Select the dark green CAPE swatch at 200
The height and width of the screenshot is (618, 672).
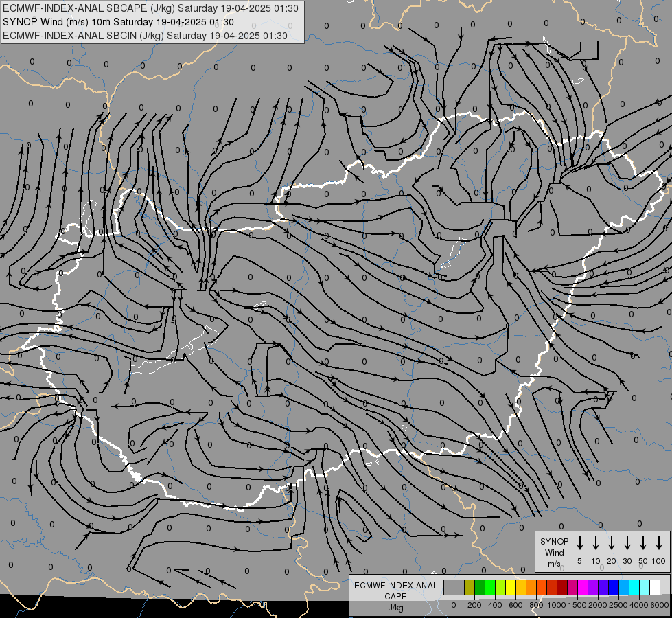pos(480,587)
